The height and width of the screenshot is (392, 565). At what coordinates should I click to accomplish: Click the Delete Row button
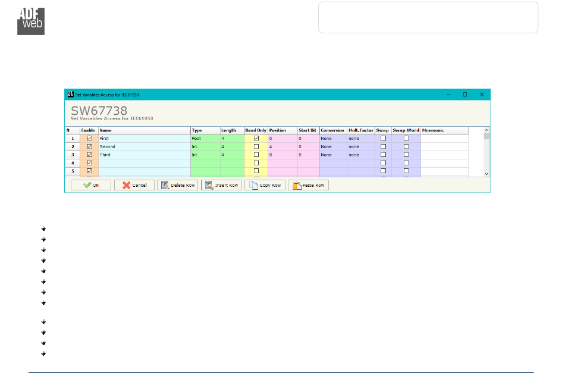pyautogui.click(x=178, y=185)
